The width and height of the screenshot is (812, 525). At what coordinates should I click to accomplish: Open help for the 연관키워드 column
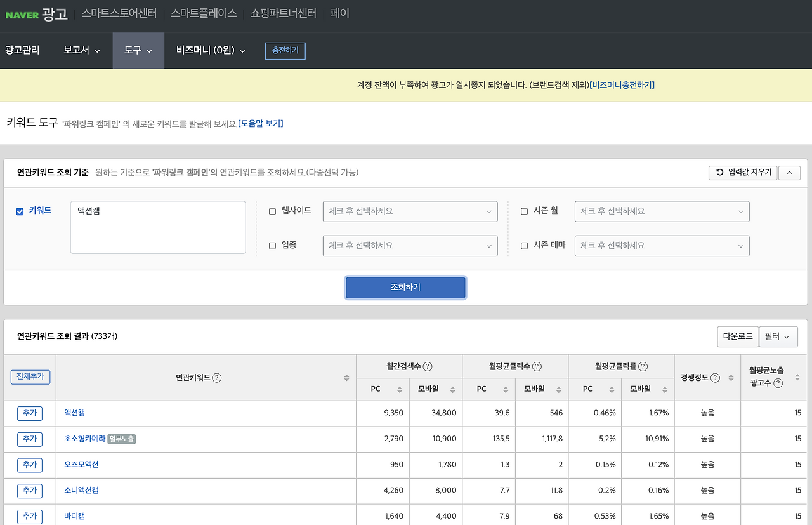(217, 378)
